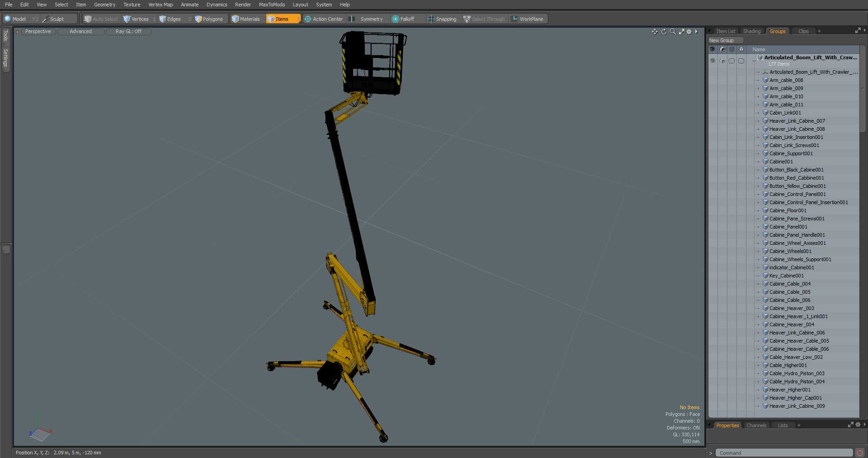Tick the lock checkbox of Articulated_Boom_Lift group

click(731, 61)
